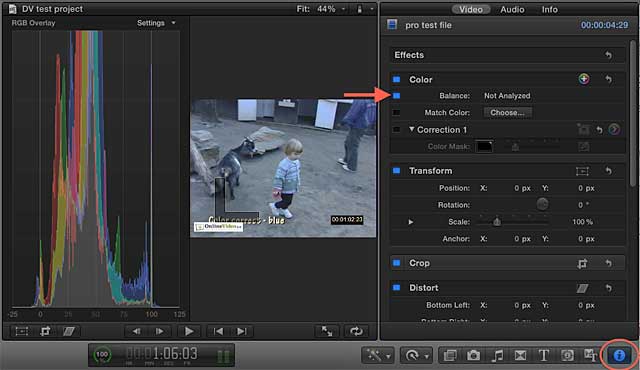Reset Correction 1
The height and width of the screenshot is (370, 640).
coord(599,130)
